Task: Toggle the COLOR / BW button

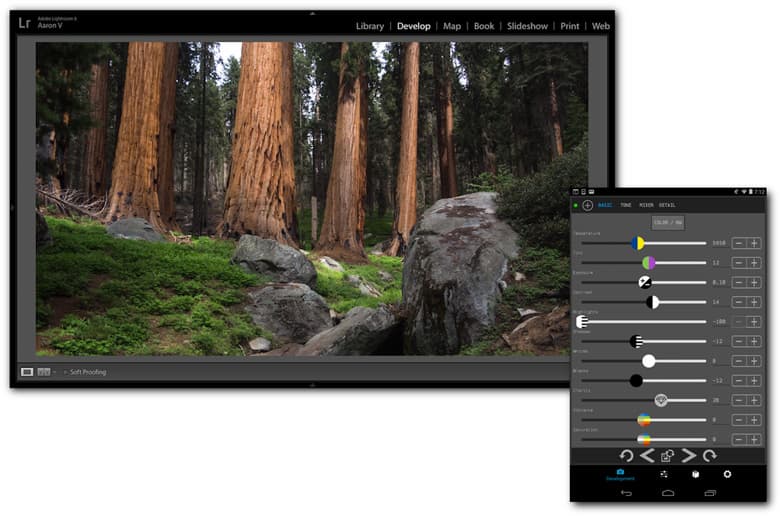Action: click(x=668, y=222)
